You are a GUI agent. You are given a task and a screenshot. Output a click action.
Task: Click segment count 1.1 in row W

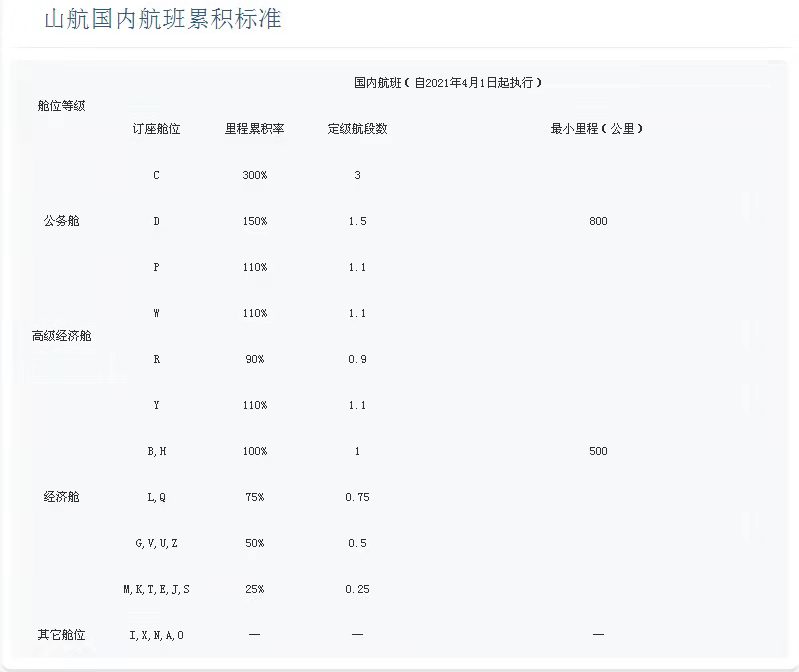(357, 313)
